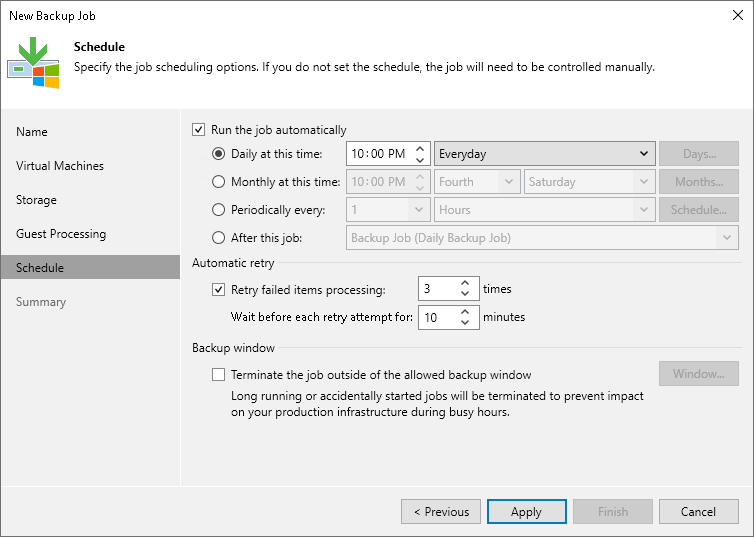Disable Retry failed items processing

coord(219,290)
